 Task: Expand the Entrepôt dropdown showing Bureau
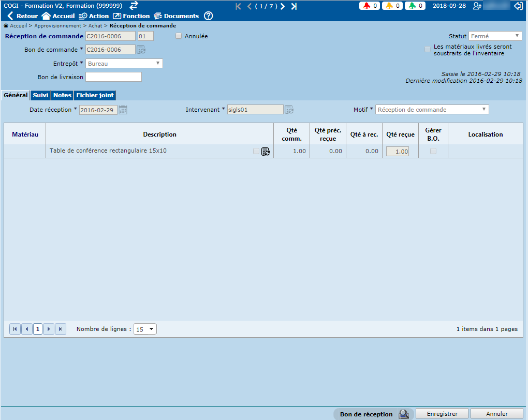[x=124, y=63]
